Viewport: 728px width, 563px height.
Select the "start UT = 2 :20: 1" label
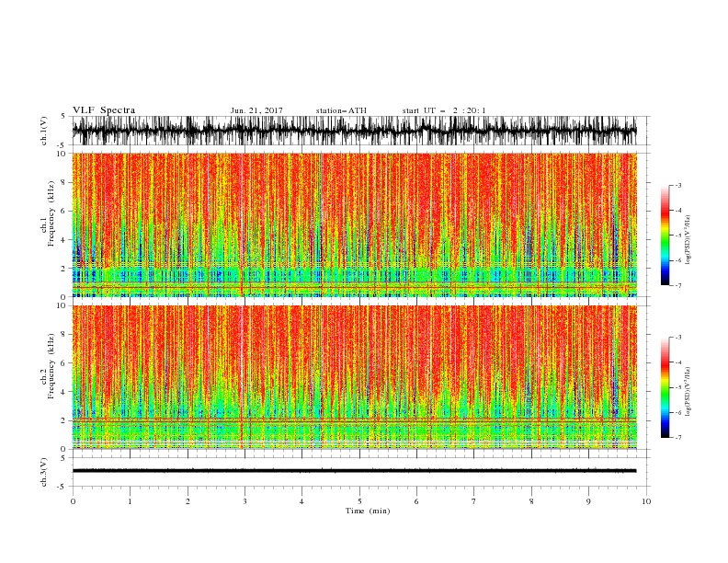coord(444,110)
